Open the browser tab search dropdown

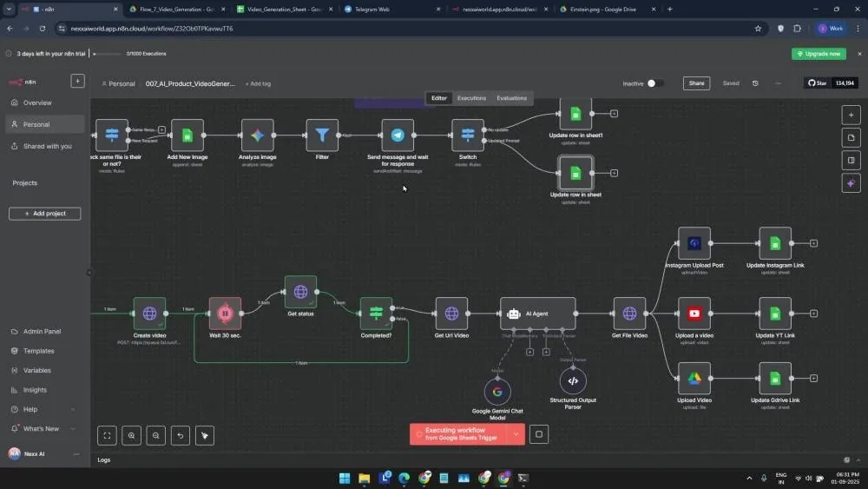tap(9, 9)
